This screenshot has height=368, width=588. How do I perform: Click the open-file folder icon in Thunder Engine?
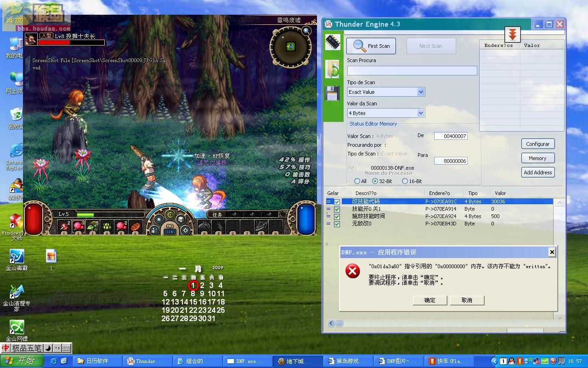pyautogui.click(x=333, y=69)
